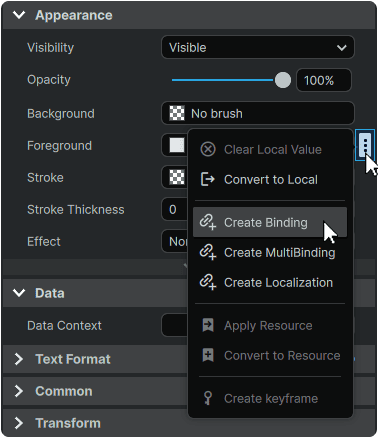Click the Opacity slider handle
The image size is (378, 438).
(283, 80)
